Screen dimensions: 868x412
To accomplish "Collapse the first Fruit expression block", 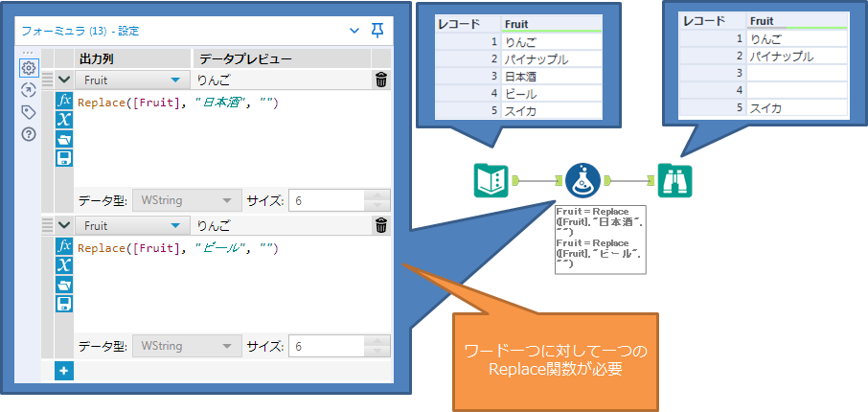I will [64, 80].
